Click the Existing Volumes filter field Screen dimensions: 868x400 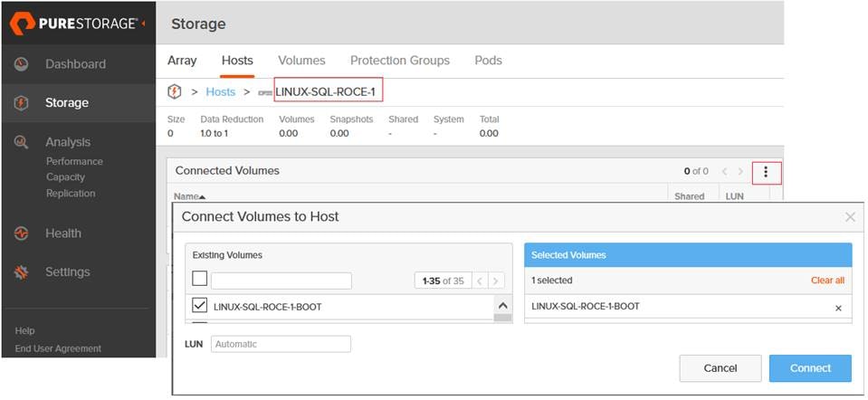281,281
